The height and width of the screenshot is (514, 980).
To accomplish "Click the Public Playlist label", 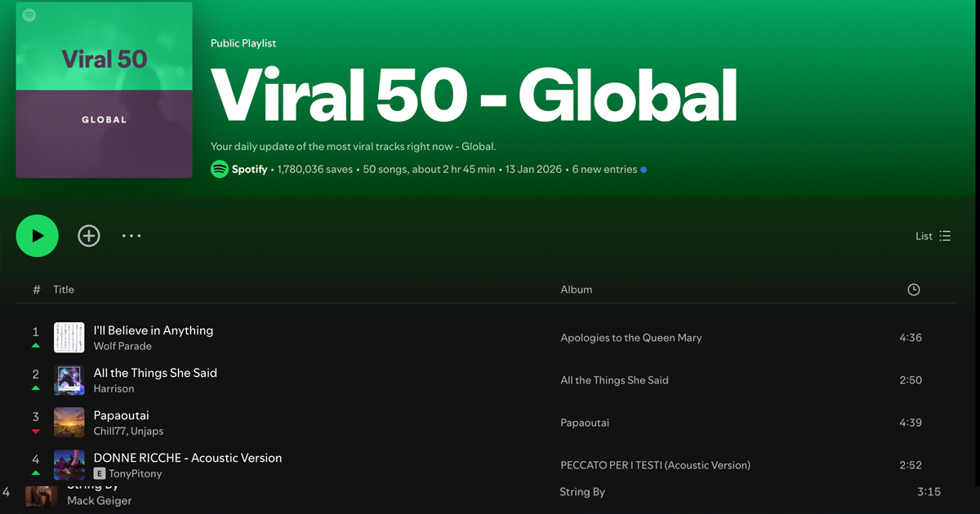I will pyautogui.click(x=243, y=43).
